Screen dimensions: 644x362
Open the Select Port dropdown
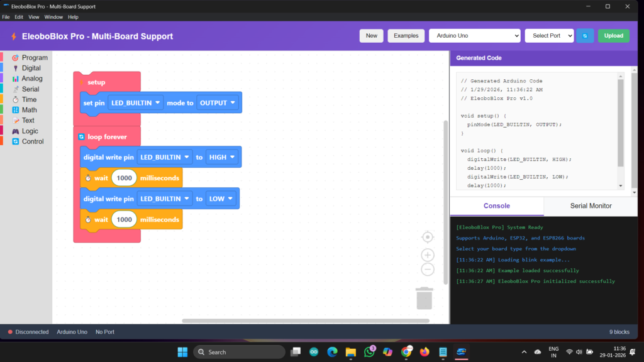click(549, 36)
